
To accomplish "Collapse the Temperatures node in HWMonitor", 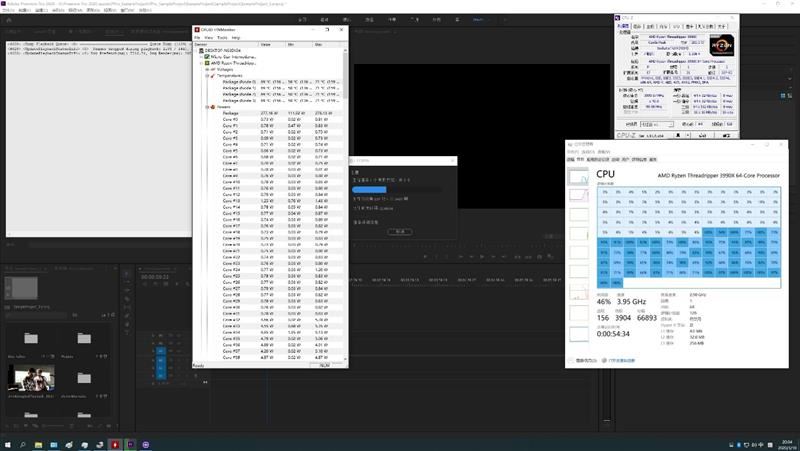I will pos(207,76).
